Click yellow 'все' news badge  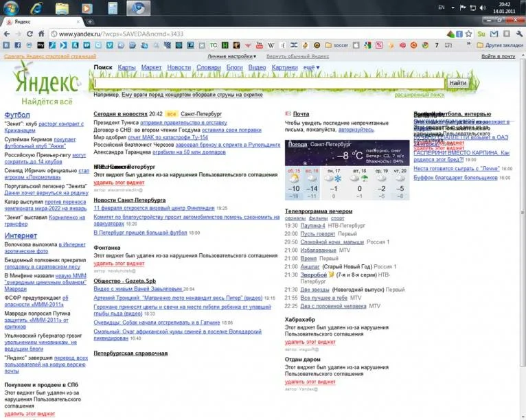coord(172,114)
